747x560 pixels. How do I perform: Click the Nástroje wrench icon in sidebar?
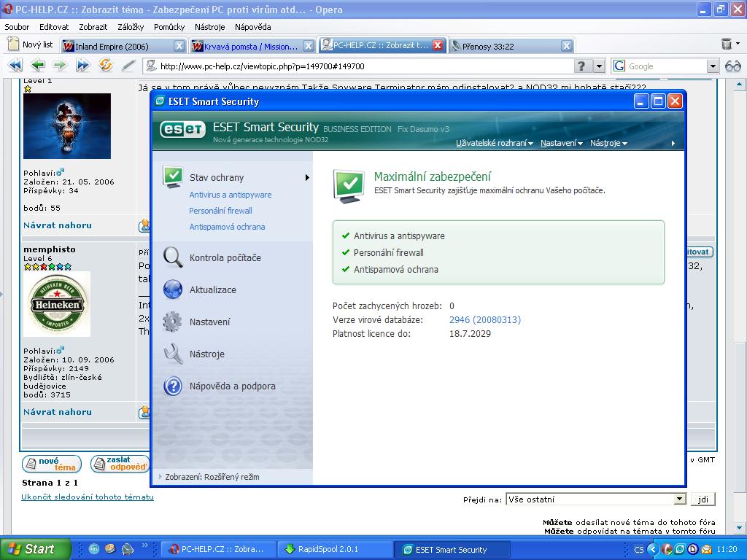point(173,354)
